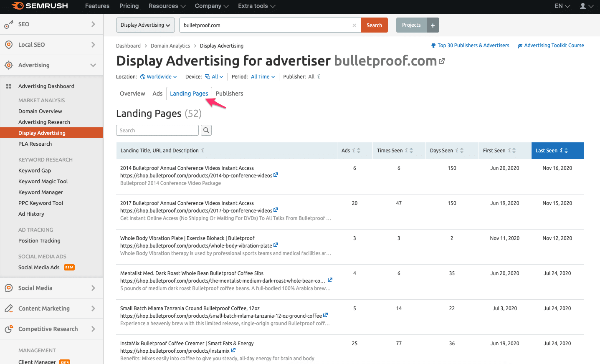Switch to the Overview tab
The height and width of the screenshot is (364, 600).
132,94
